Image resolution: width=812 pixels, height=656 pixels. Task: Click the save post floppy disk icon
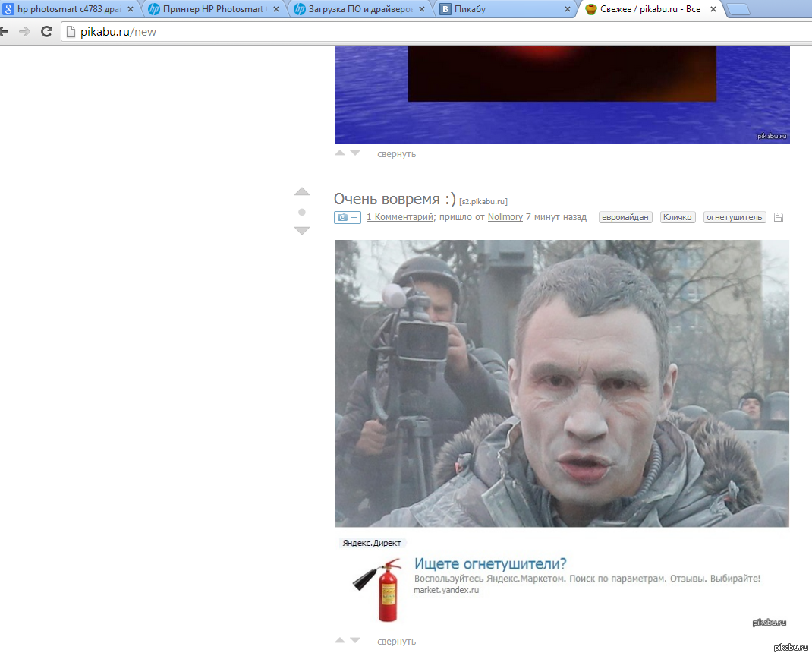click(x=778, y=217)
